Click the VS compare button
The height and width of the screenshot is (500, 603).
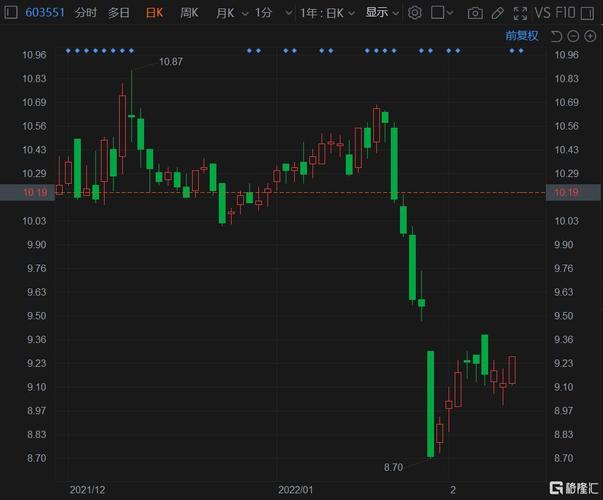click(542, 13)
